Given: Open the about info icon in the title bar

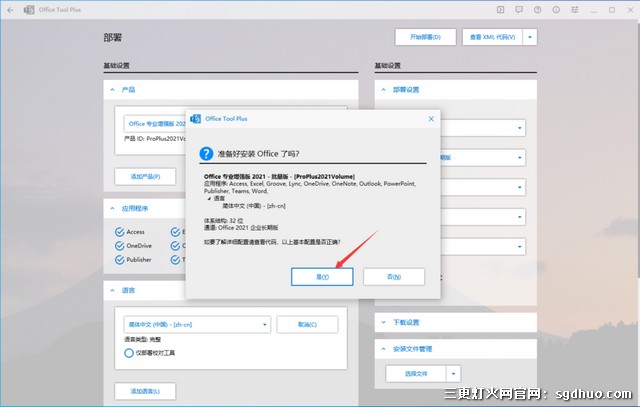Looking at the screenshot, I should click(556, 10).
